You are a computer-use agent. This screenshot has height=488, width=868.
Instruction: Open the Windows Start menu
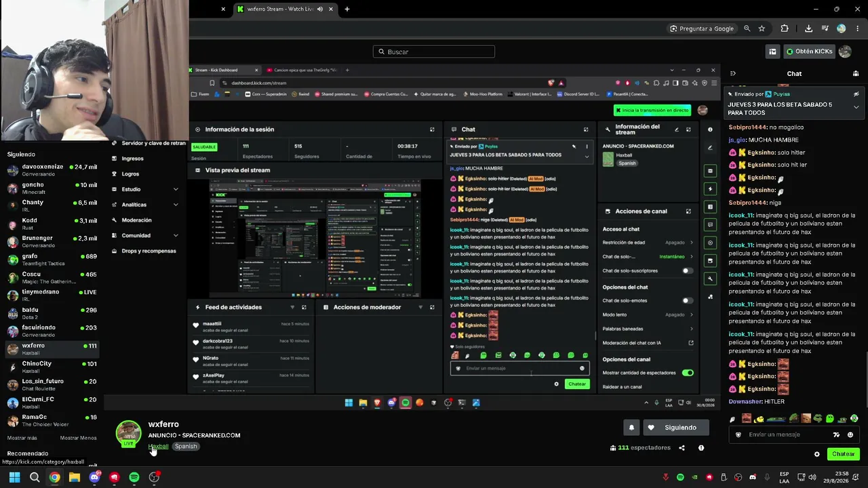pos(14,477)
